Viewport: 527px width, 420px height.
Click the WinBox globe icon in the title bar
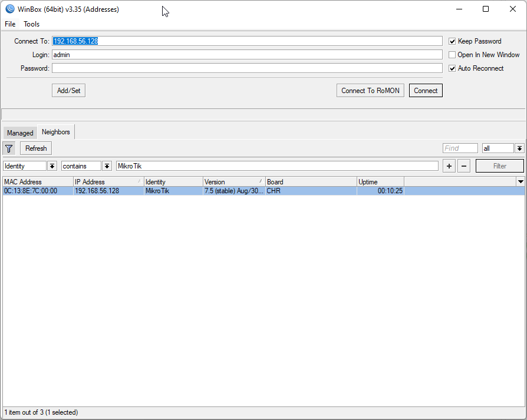9,9
